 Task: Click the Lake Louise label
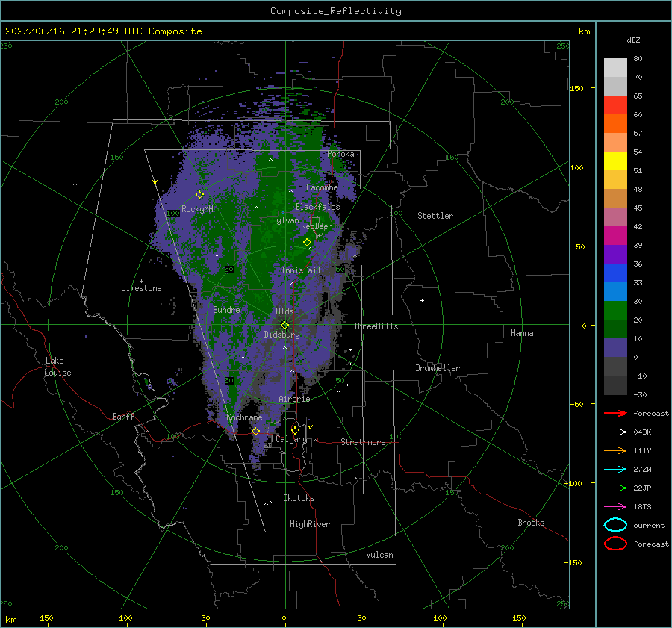(57, 367)
